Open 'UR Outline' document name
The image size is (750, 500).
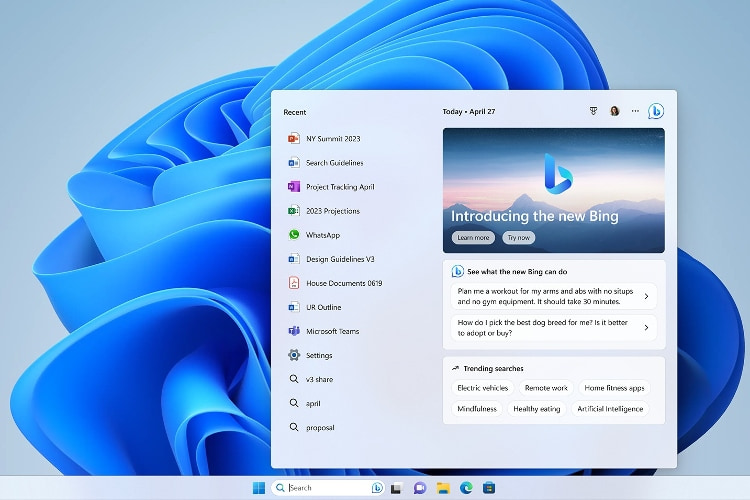(x=323, y=307)
